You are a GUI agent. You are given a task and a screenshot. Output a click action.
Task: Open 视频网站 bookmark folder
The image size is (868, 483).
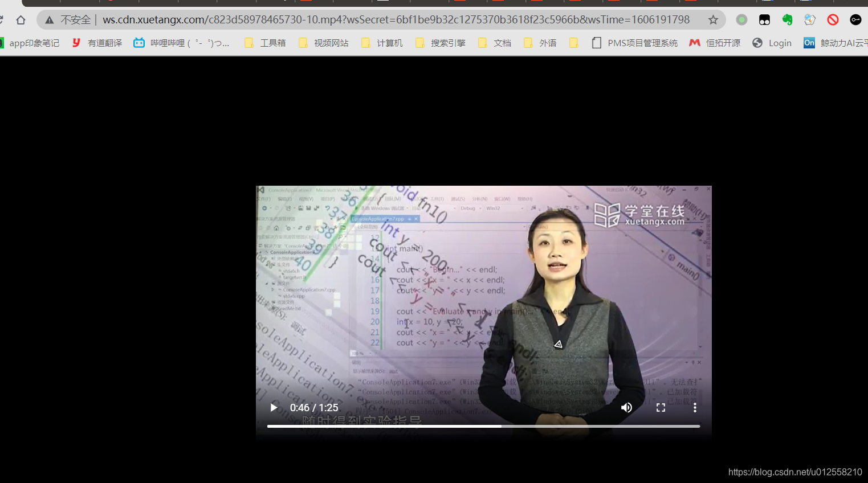pos(324,43)
